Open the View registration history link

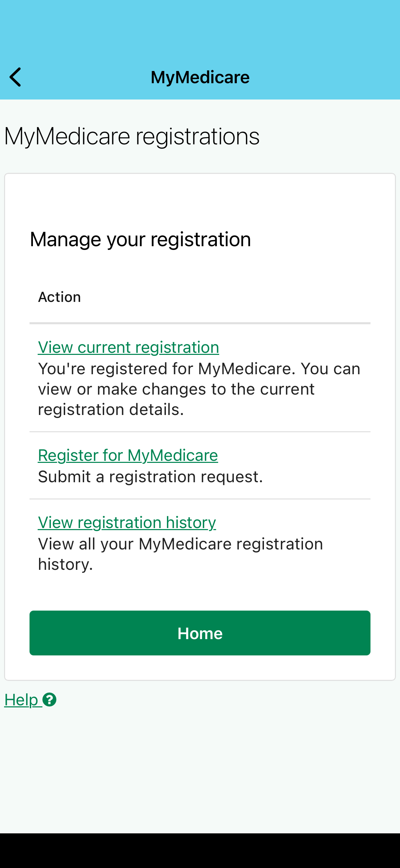(127, 523)
